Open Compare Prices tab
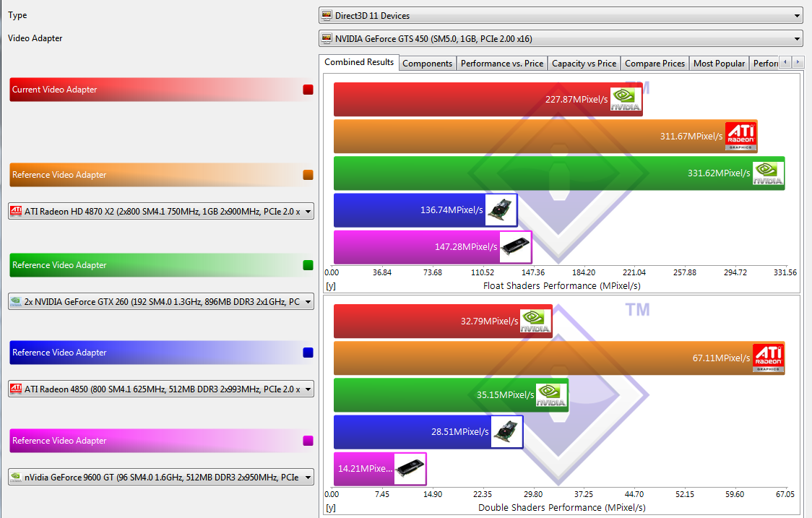 click(x=655, y=63)
